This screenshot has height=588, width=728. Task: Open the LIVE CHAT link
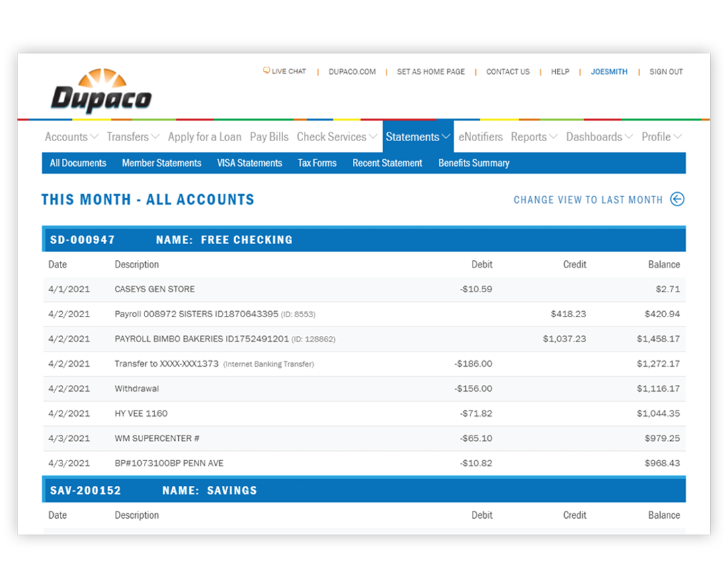(x=289, y=71)
